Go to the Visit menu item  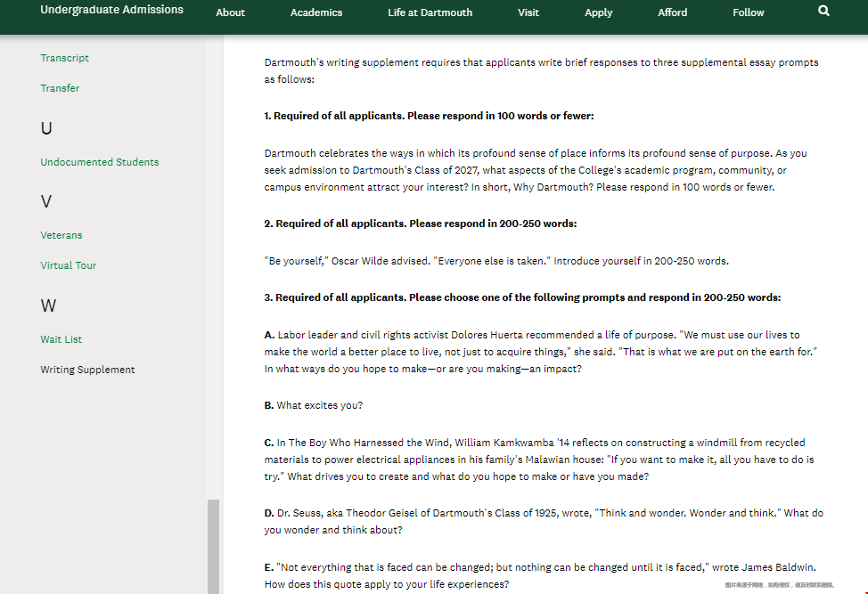528,12
